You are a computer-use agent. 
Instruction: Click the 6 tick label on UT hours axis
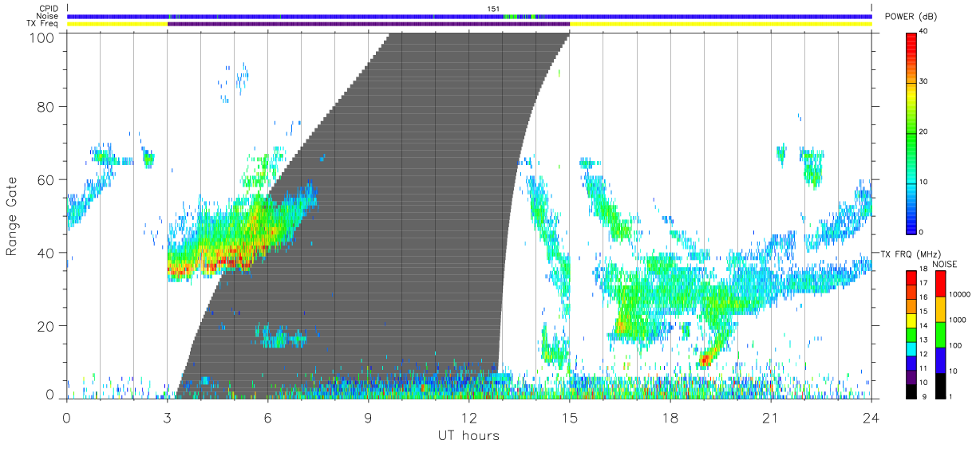point(267,417)
